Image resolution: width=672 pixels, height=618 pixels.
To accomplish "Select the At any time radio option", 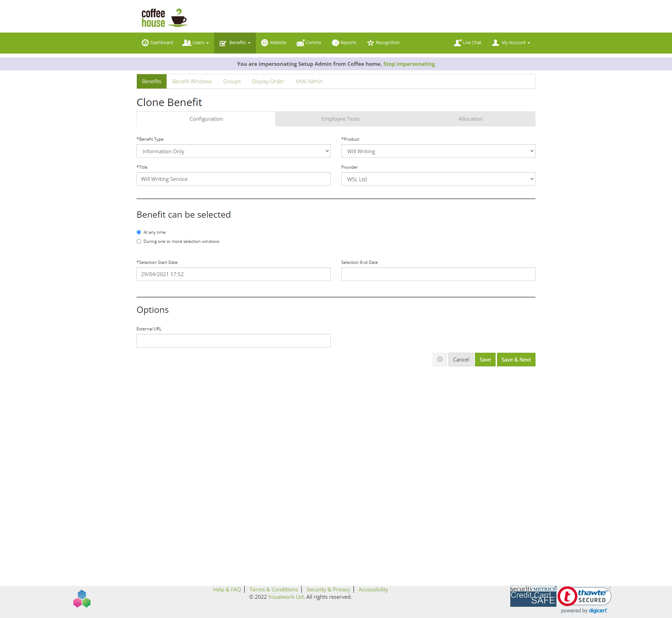I will (x=139, y=232).
